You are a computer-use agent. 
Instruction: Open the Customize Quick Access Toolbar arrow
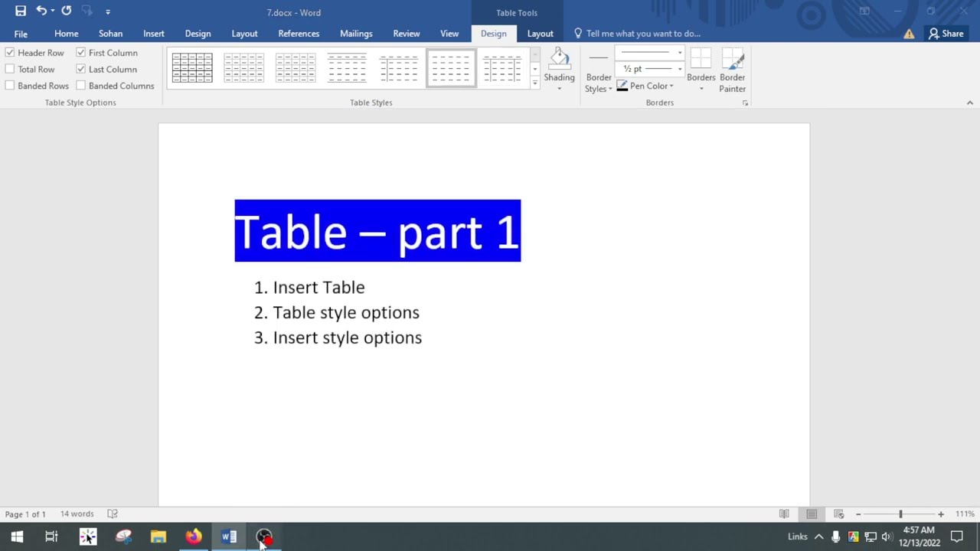point(108,12)
